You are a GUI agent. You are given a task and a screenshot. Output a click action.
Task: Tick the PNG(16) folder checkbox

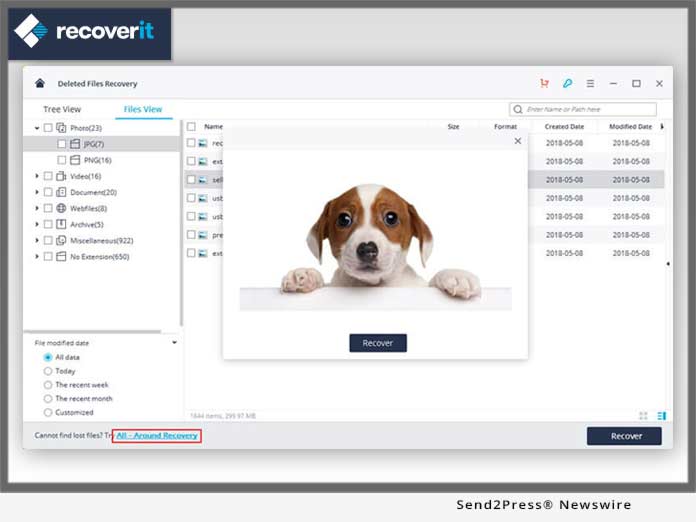click(61, 160)
